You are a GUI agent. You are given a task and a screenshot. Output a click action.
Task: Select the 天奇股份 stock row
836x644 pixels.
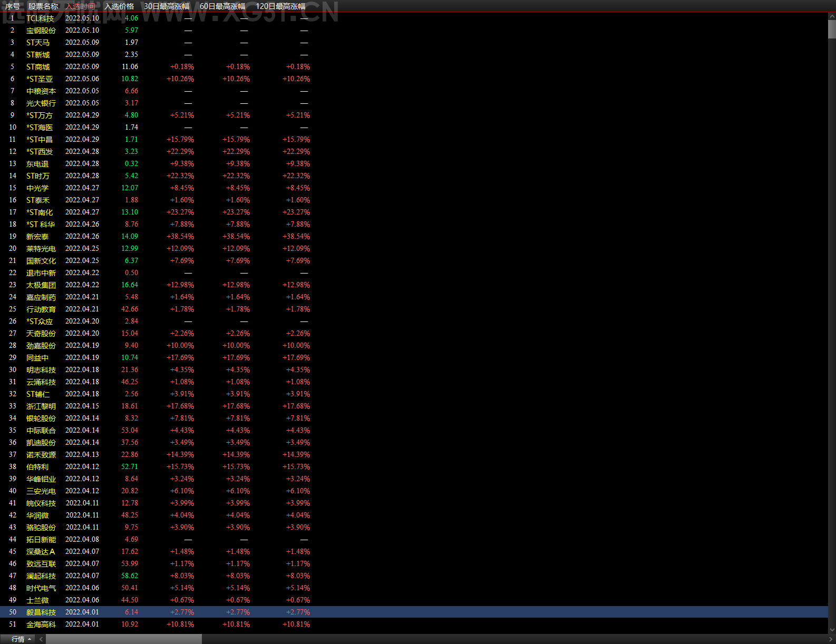[x=414, y=333]
